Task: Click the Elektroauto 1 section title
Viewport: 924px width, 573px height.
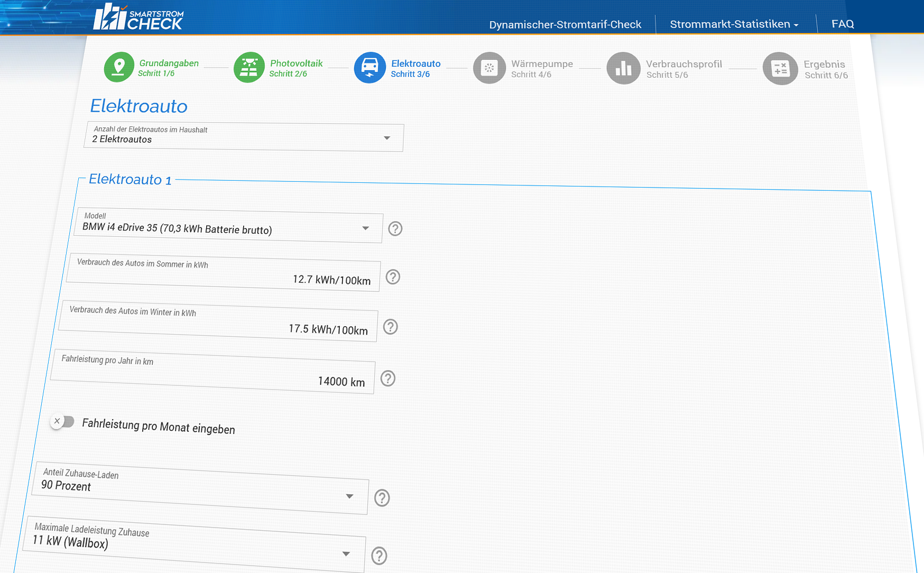Action: (130, 179)
